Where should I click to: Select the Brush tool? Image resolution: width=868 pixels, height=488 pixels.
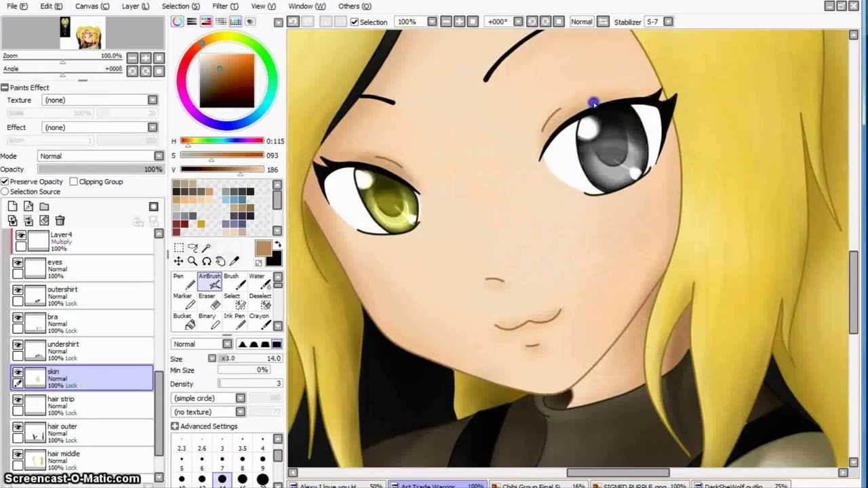234,281
